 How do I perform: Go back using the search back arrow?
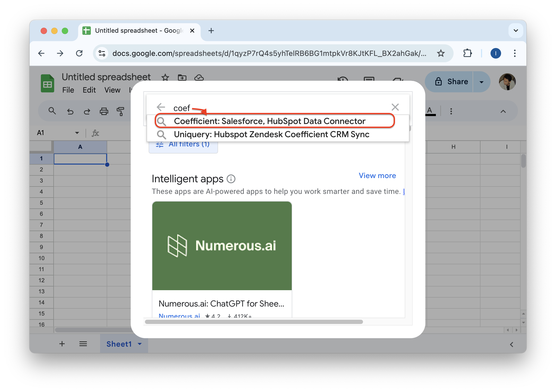161,107
